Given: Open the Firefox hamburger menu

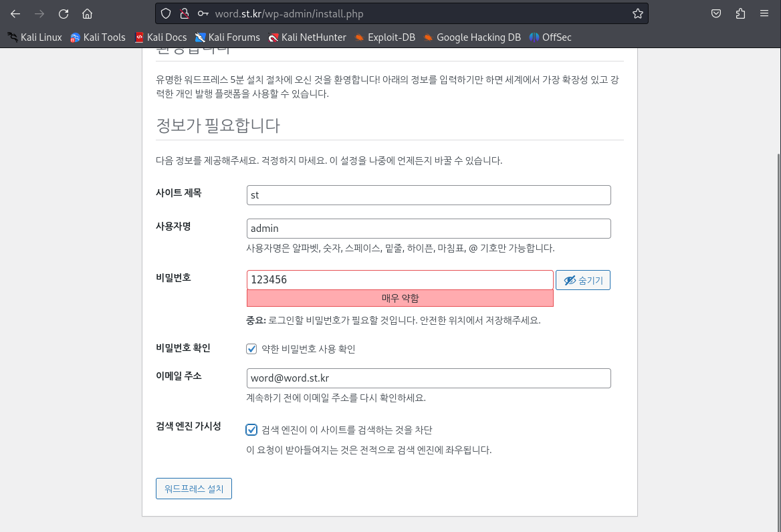Looking at the screenshot, I should coord(764,14).
